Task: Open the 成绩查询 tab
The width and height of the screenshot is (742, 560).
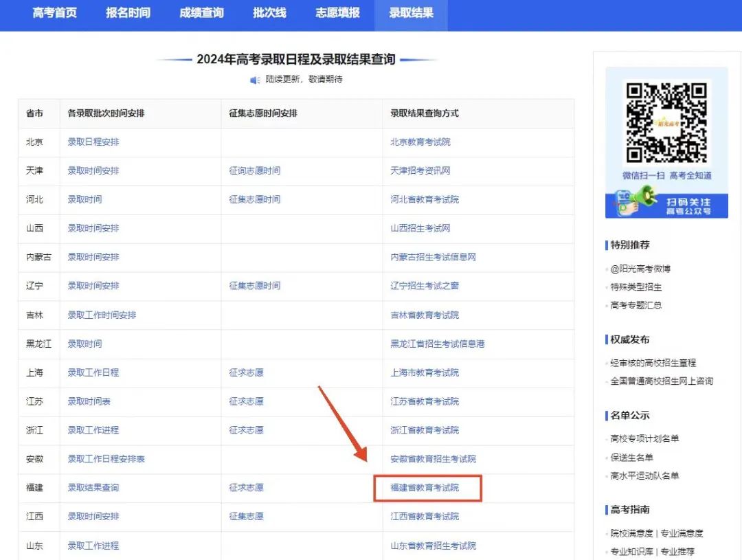Action: [201, 13]
